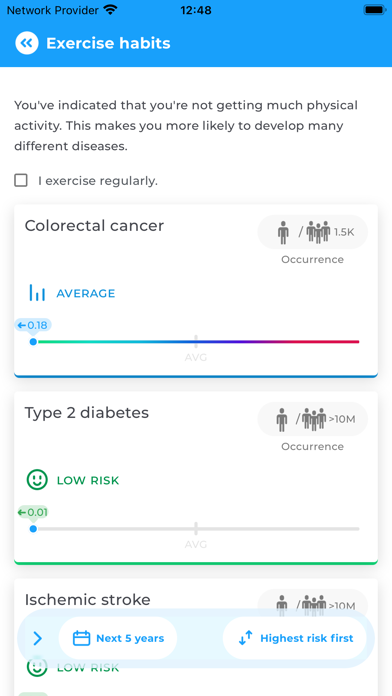392x696 pixels.
Task: Click the sort arrows icon
Action: pos(245,638)
